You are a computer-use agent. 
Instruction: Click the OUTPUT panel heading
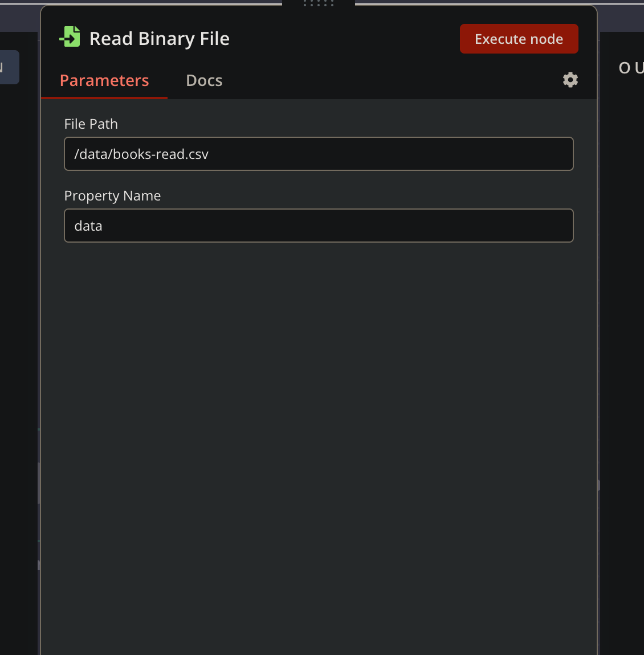[x=630, y=68]
